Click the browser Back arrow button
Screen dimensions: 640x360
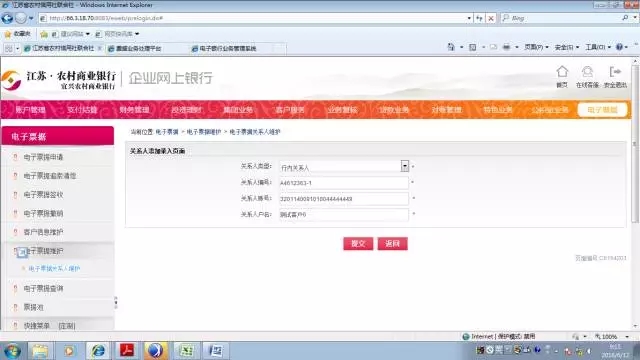7,18
